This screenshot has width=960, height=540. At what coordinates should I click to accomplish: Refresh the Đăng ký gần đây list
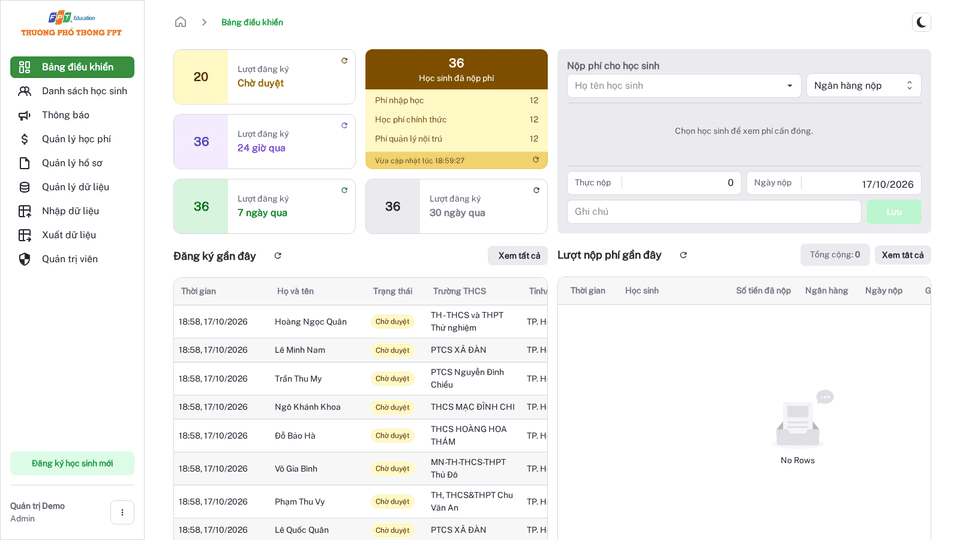(x=277, y=256)
